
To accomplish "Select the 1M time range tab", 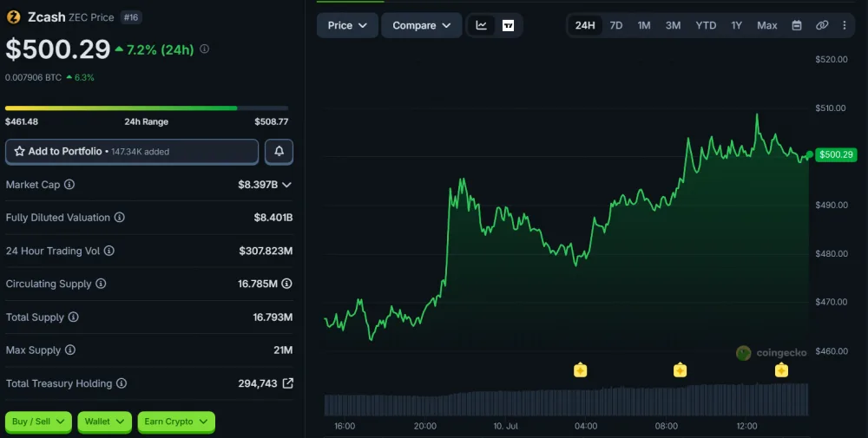I will click(644, 25).
